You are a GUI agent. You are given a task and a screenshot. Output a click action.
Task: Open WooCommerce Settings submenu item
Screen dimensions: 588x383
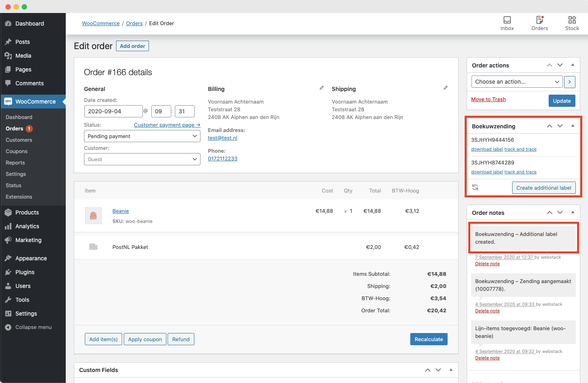[x=16, y=174]
